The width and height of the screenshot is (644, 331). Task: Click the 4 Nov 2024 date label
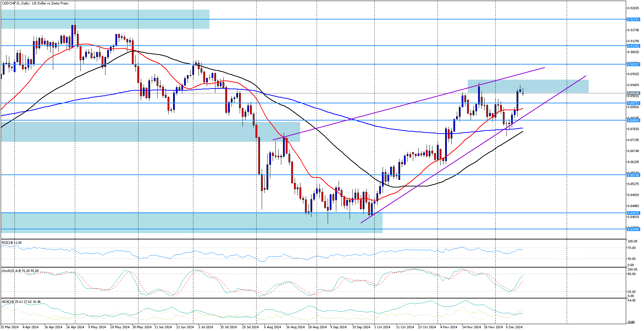(449, 327)
